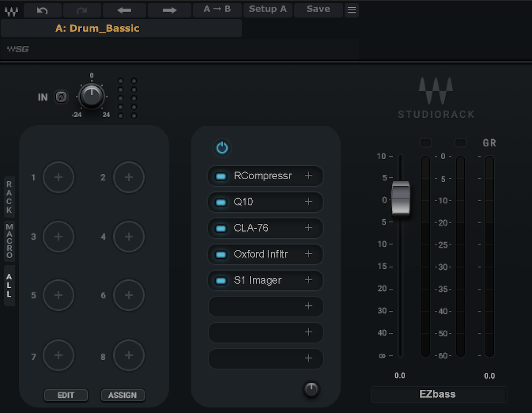Bypass the Q10 plugin
Screen dimensions: 532x413
pyautogui.click(x=221, y=203)
